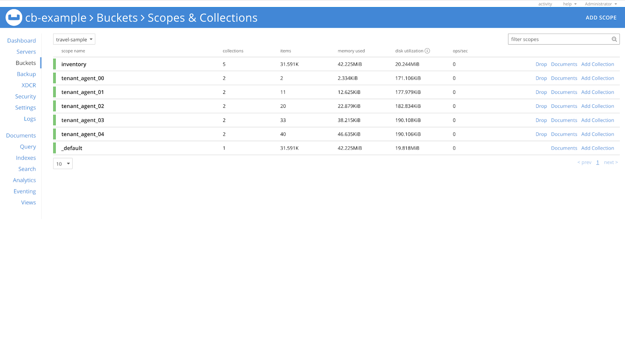The width and height of the screenshot is (625, 364).
Task: Expand the page-size dropdown showing 10
Action: 62,164
